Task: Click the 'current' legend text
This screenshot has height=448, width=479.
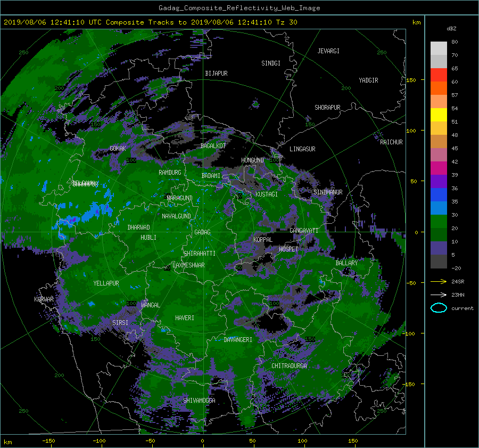Action: [463, 308]
